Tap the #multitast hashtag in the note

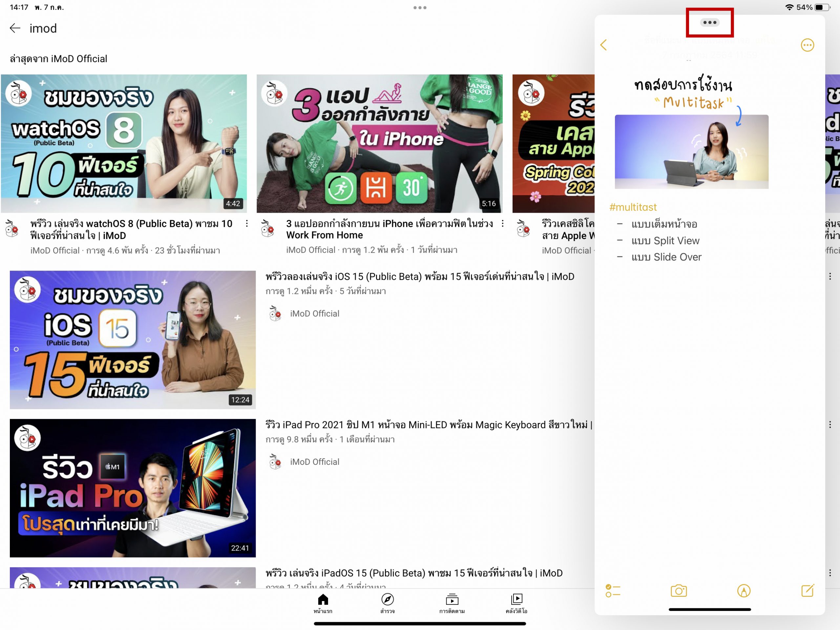pos(633,207)
